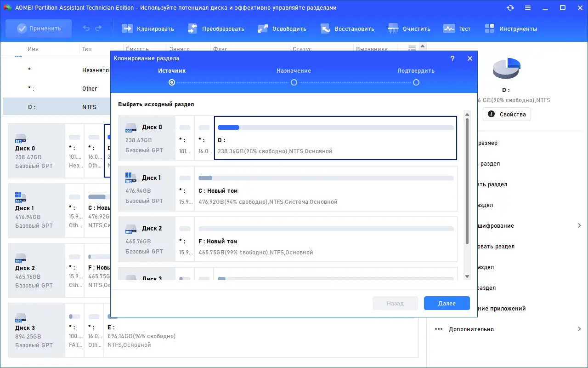
Task: Undo the last pending operation
Action: 86,29
